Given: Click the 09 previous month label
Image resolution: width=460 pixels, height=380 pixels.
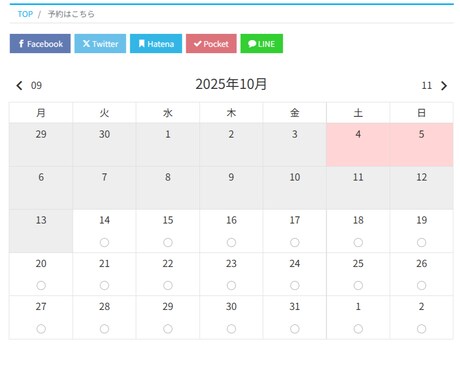Looking at the screenshot, I should [x=36, y=86].
